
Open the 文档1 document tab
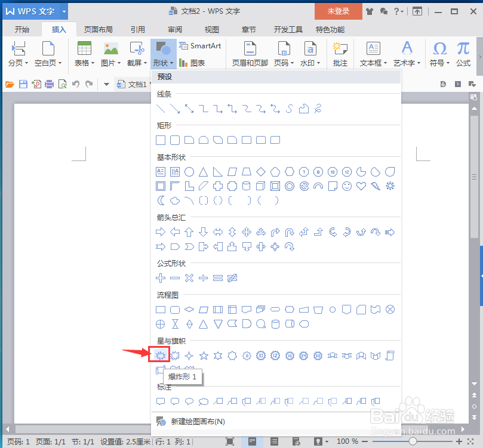tap(133, 84)
